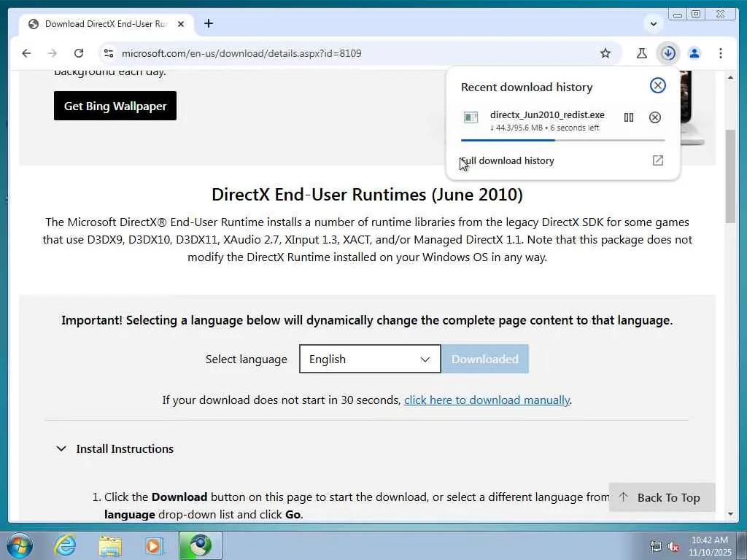Click Back To Top button
This screenshot has height=560, width=747.
(x=662, y=497)
